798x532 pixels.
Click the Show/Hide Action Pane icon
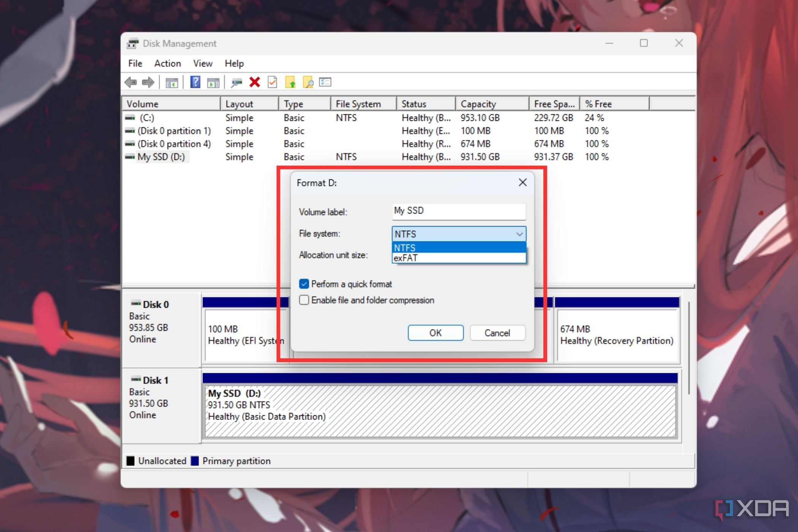[x=213, y=82]
